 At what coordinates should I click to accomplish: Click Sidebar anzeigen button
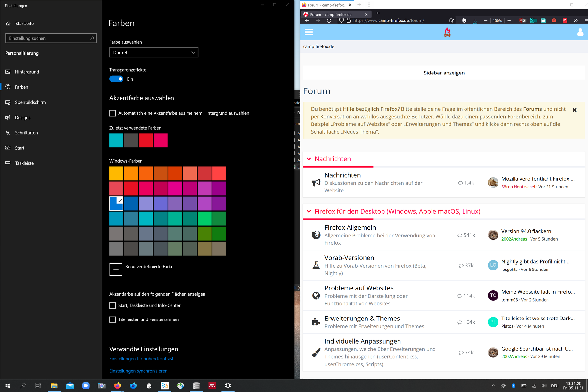pyautogui.click(x=444, y=73)
